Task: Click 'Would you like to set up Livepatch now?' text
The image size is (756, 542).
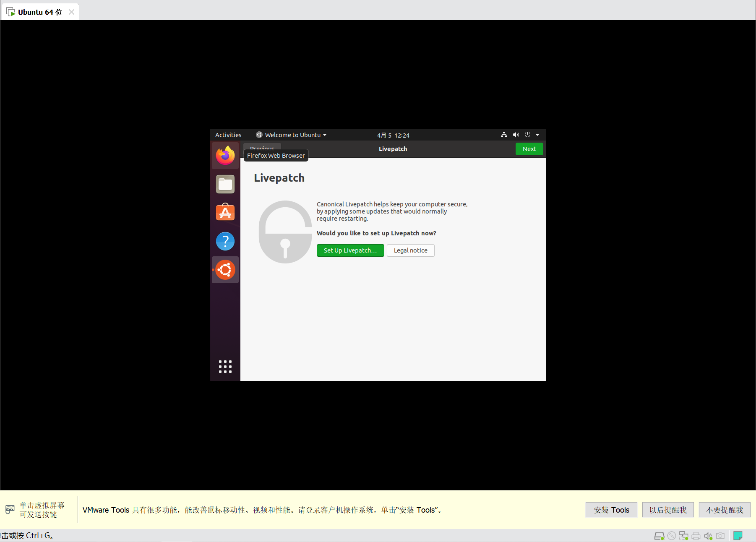Action: click(376, 233)
